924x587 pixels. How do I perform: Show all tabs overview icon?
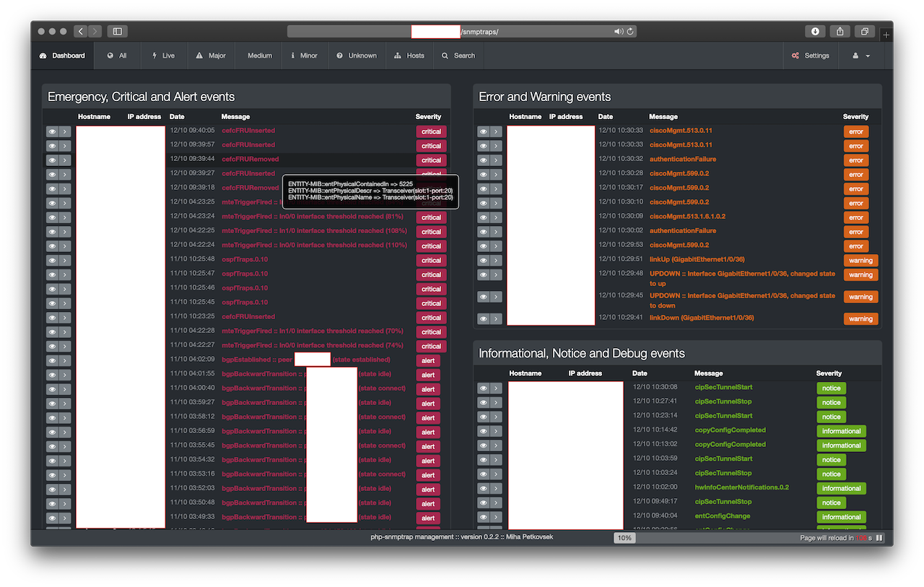pos(863,31)
